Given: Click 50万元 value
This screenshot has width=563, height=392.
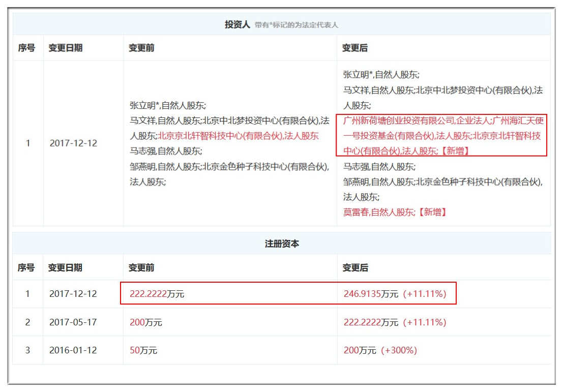Looking at the screenshot, I should [143, 350].
